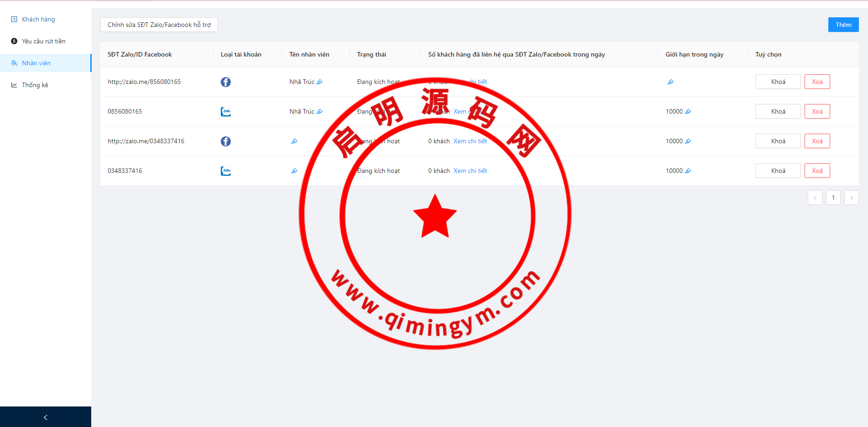Lock account 0856080165 with Khoá
Image resolution: width=868 pixels, height=427 pixels.
pyautogui.click(x=778, y=111)
